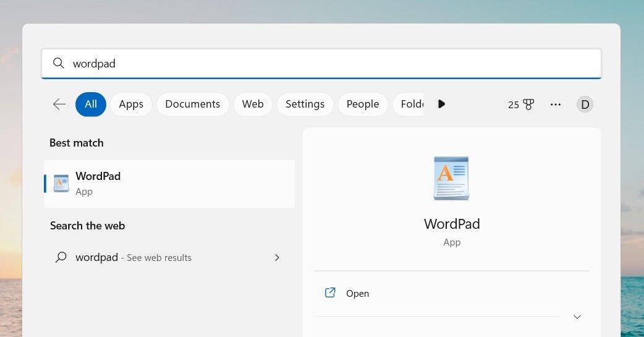Click the small WordPad icon in results
The image size is (644, 337).
61,183
